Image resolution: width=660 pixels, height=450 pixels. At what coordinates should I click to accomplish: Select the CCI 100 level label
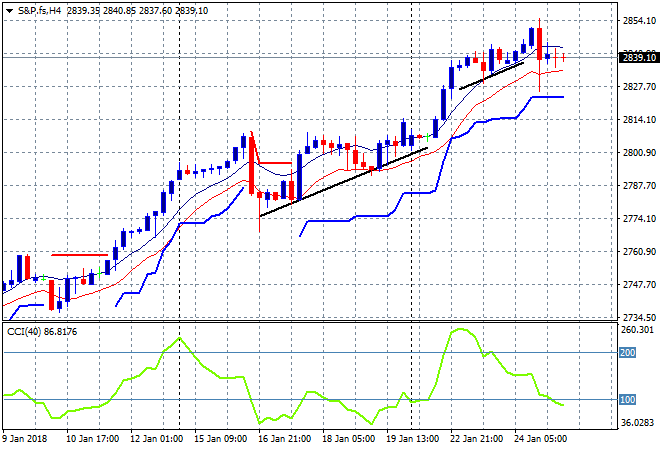pyautogui.click(x=628, y=399)
